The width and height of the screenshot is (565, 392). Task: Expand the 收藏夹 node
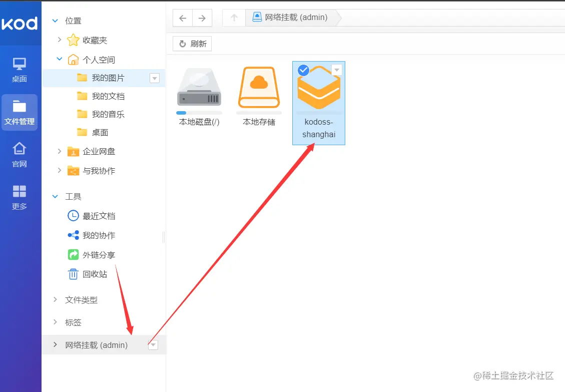pyautogui.click(x=60, y=40)
